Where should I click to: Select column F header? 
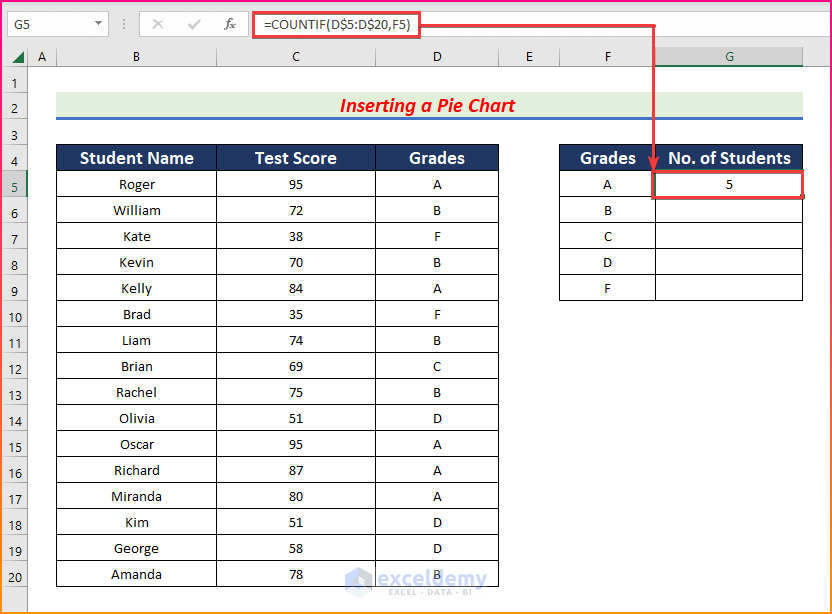tap(608, 57)
